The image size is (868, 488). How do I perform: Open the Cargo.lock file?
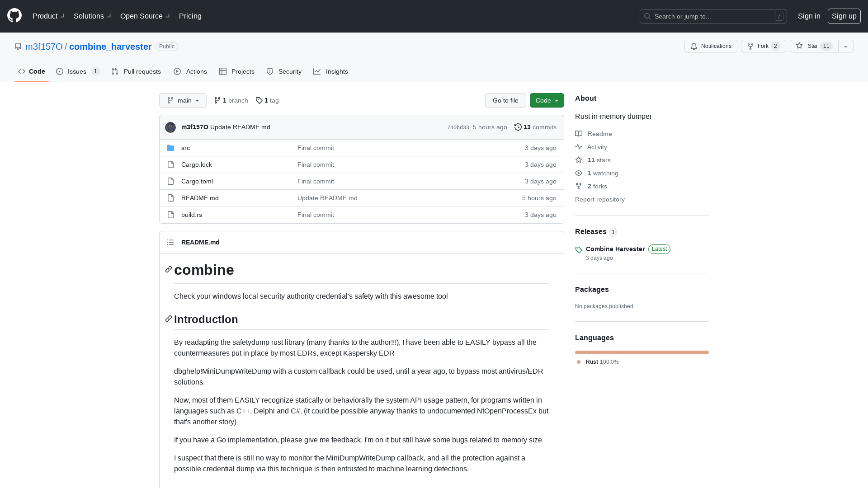click(197, 164)
